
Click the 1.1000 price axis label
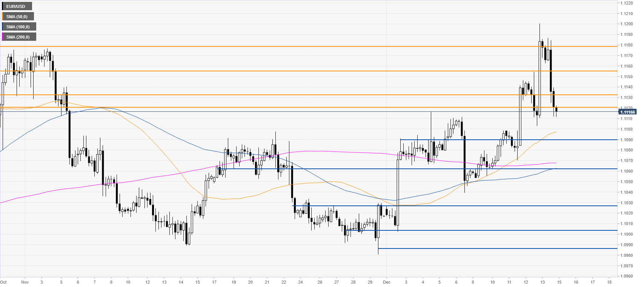coord(627,234)
